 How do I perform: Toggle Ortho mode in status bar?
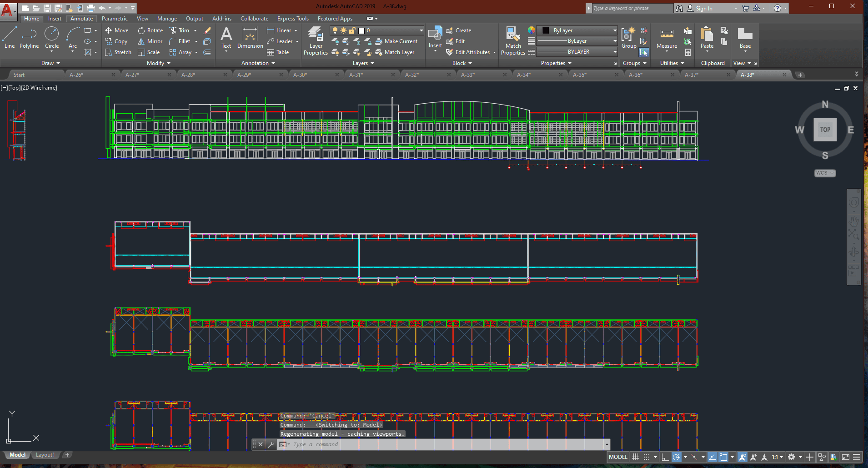[665, 457]
